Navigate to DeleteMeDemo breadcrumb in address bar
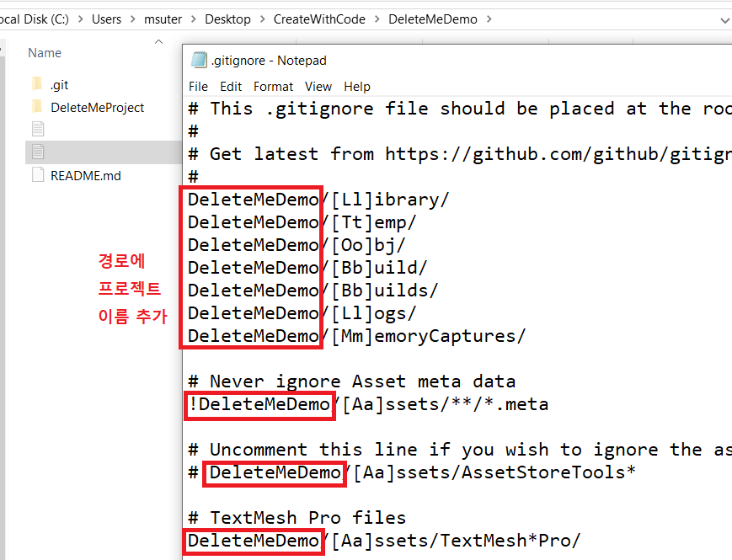Screen dimensions: 732x560 click(433, 19)
